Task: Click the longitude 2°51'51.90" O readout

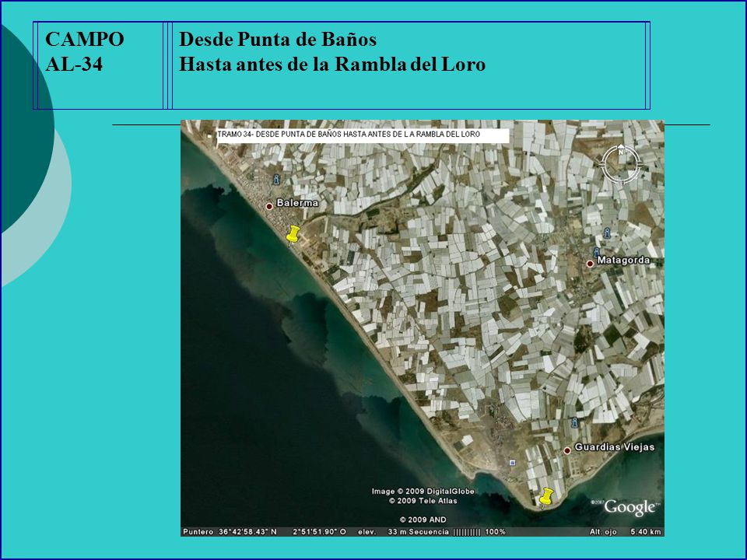Action: click(319, 532)
